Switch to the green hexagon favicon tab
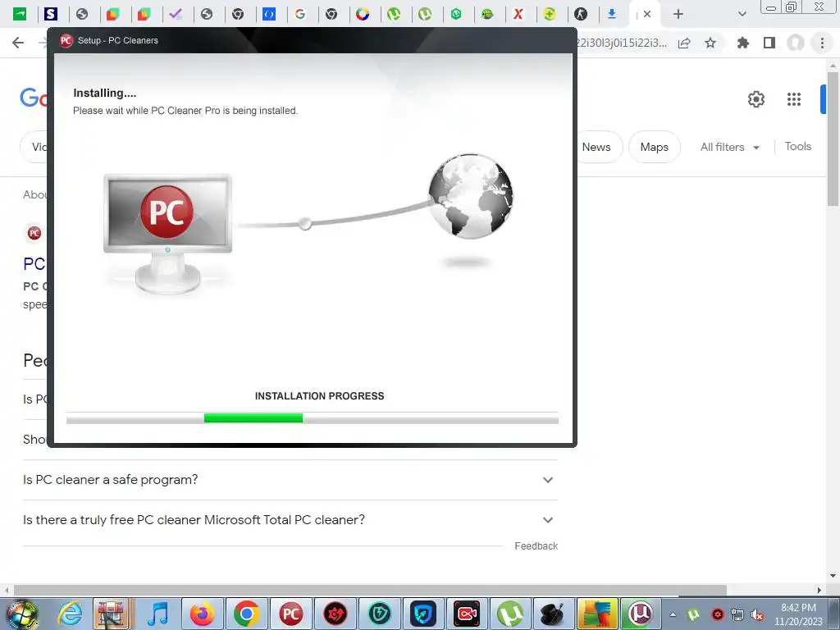840x630 pixels. [456, 14]
